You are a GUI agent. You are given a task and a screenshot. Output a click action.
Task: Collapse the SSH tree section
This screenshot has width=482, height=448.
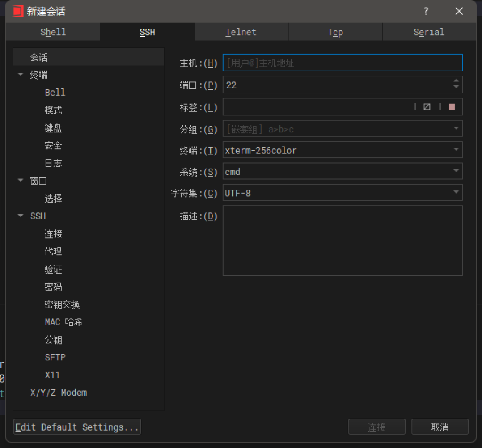[20, 216]
